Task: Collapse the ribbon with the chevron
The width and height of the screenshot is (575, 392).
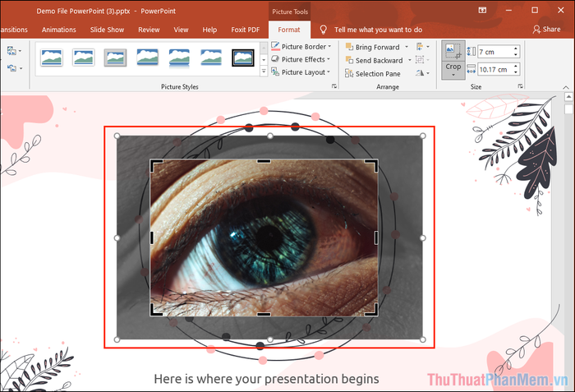Action: pyautogui.click(x=566, y=87)
